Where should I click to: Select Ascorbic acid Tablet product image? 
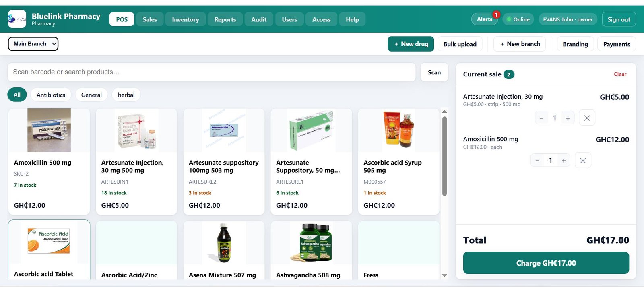click(x=49, y=242)
